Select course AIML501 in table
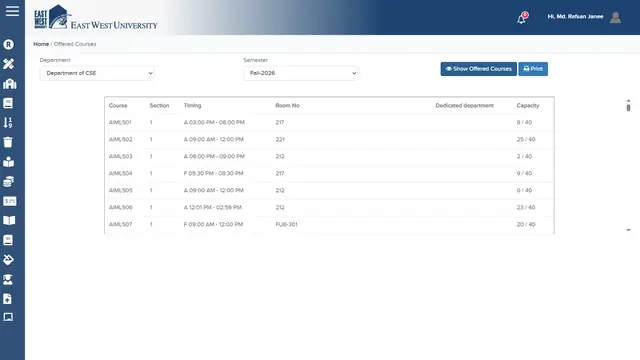 (x=120, y=122)
